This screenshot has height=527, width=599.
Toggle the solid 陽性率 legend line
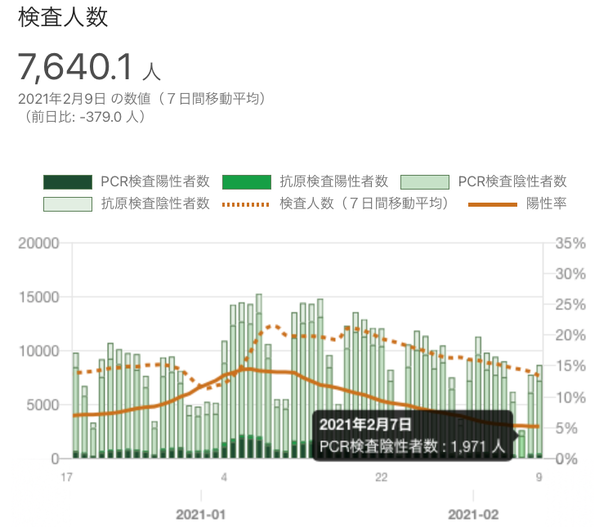click(492, 204)
